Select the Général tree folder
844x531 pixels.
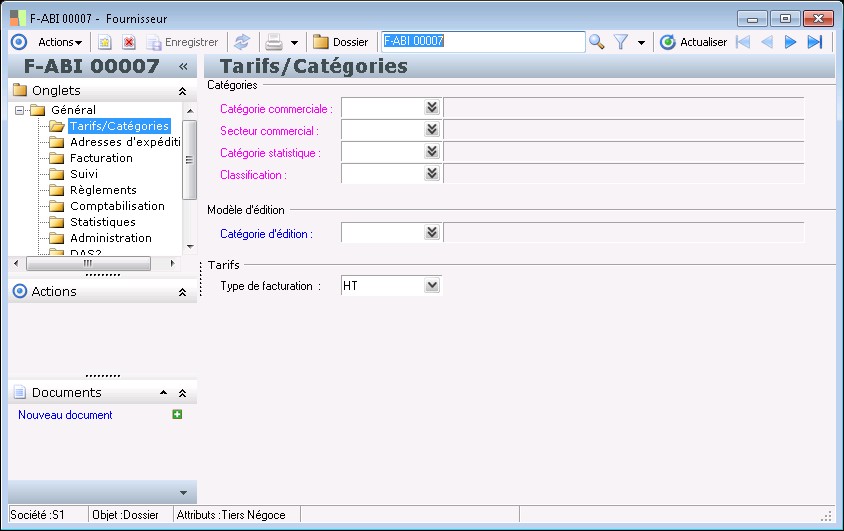point(74,110)
